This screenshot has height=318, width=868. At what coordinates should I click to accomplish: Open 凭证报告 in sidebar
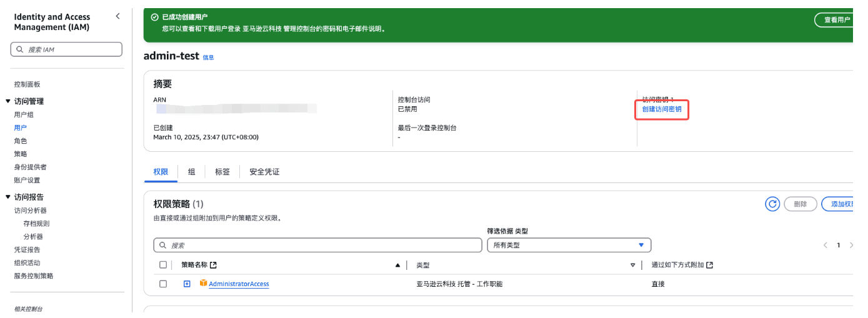pyautogui.click(x=27, y=250)
